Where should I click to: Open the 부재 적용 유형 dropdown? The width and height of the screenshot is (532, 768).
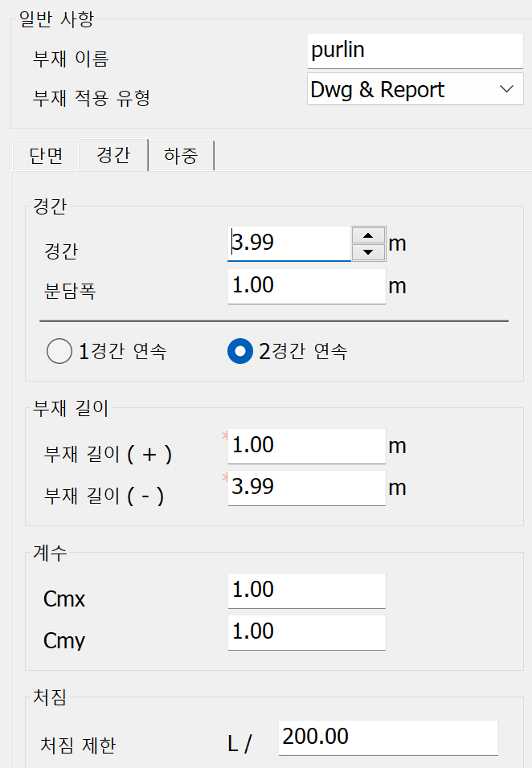point(415,89)
